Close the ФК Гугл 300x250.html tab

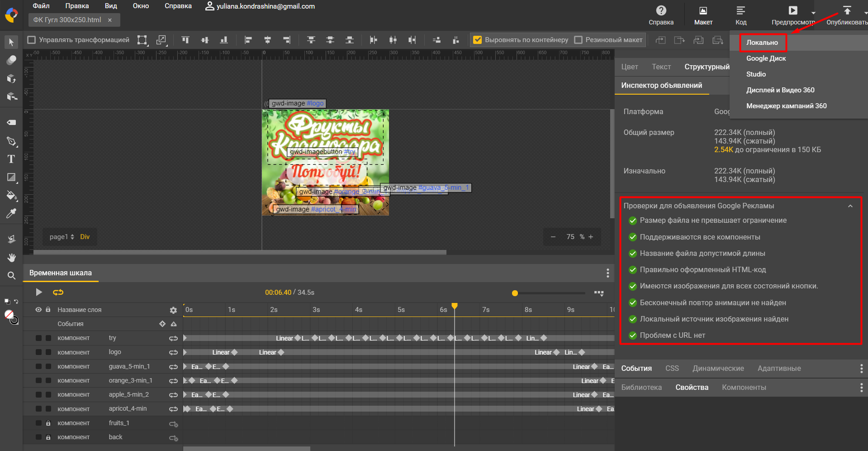tap(109, 20)
